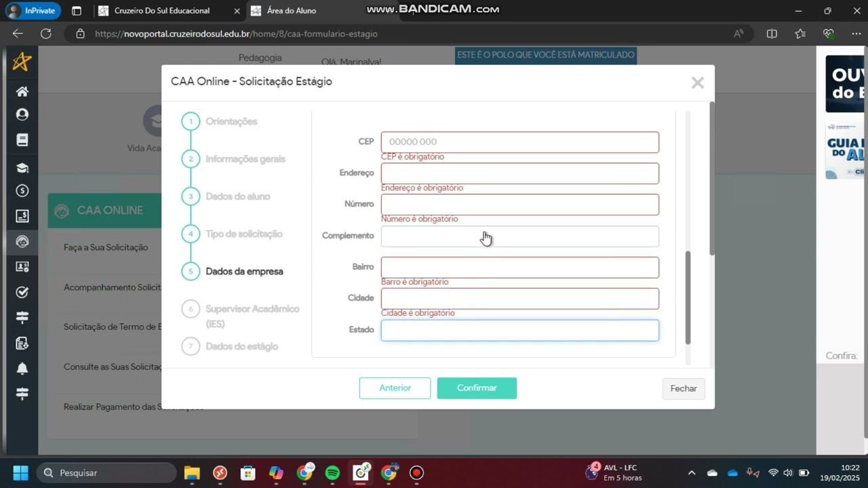This screenshot has width=868, height=488.
Task: Click the read aloud icon in address bar
Action: [738, 33]
